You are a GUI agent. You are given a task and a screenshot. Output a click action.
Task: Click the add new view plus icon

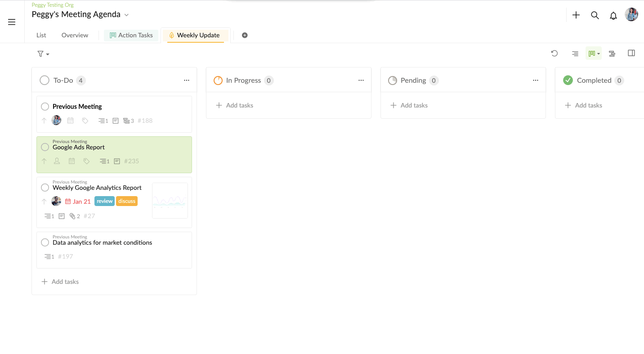point(245,35)
